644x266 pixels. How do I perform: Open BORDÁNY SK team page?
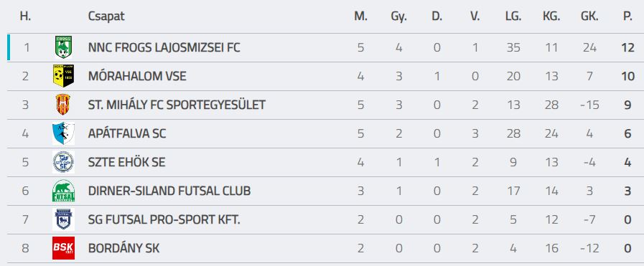123,248
